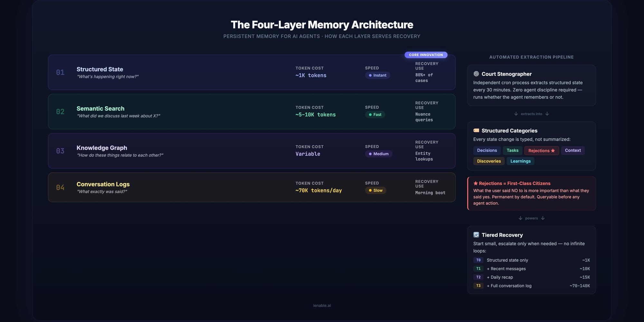Select the Conversation Logs layer card
Viewport: 644px width, 322px height.
tap(252, 187)
